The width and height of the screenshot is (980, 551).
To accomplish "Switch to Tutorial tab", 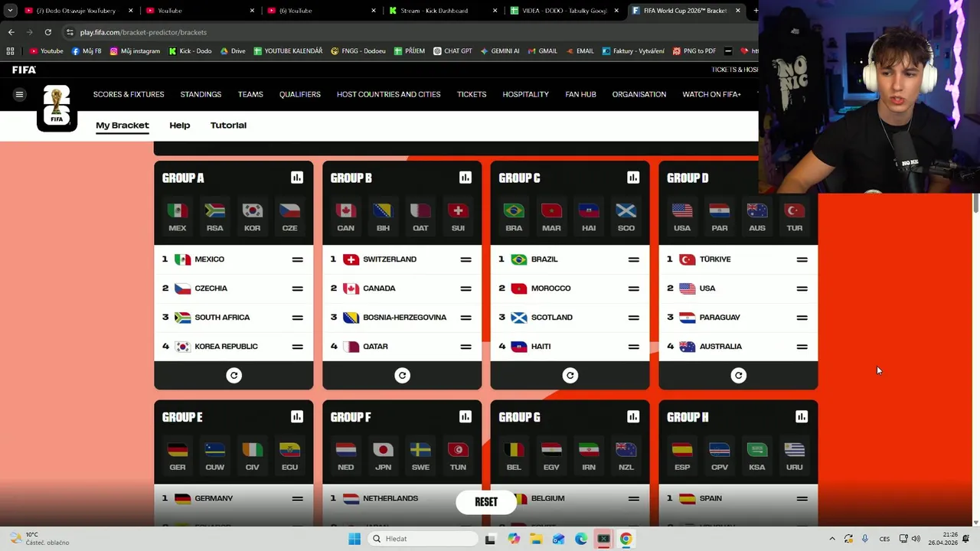I will coord(228,126).
